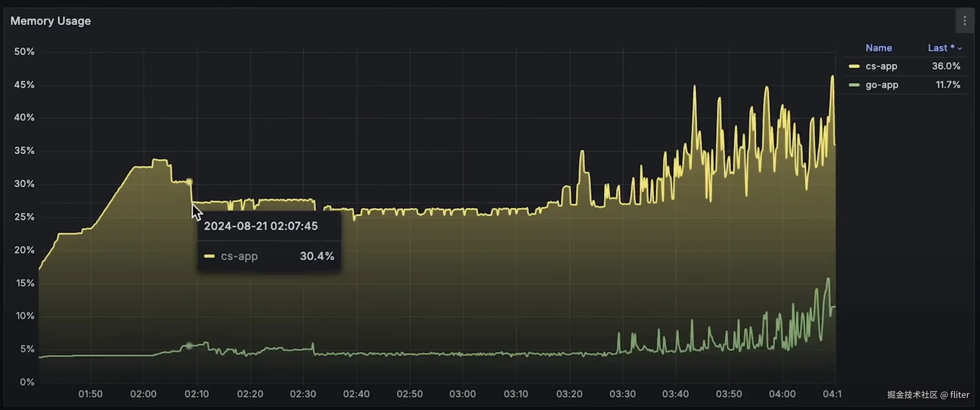Click the 11.7% last value for go-app
Viewport: 980px width, 410px height.
pyautogui.click(x=948, y=85)
